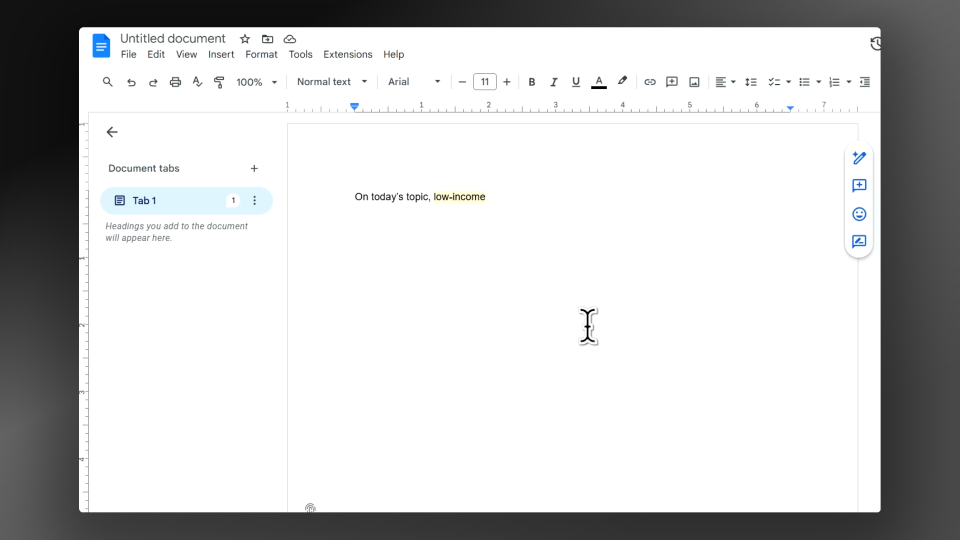Image resolution: width=960 pixels, height=540 pixels.
Task: Click the suggest edits pencil icon
Action: [x=859, y=158]
